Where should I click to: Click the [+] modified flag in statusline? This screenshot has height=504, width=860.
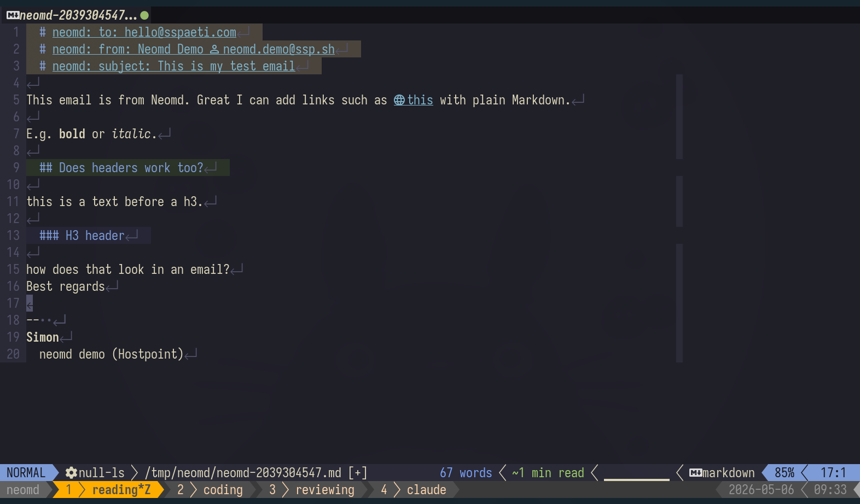pos(358,473)
